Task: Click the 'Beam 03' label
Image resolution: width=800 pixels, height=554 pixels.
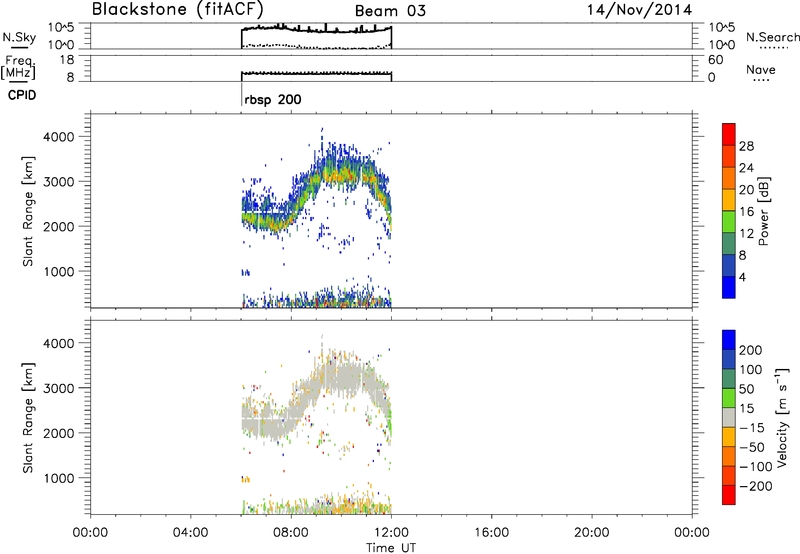Action: coord(390,11)
